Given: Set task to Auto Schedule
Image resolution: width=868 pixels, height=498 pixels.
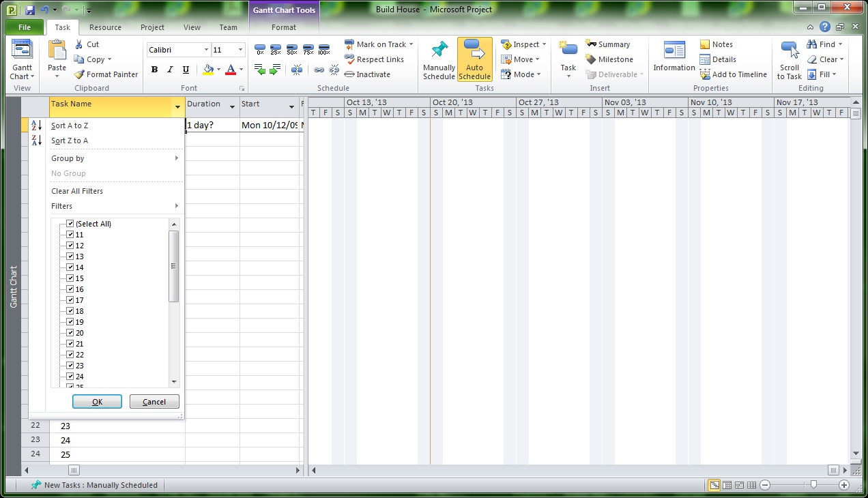Looking at the screenshot, I should point(474,60).
